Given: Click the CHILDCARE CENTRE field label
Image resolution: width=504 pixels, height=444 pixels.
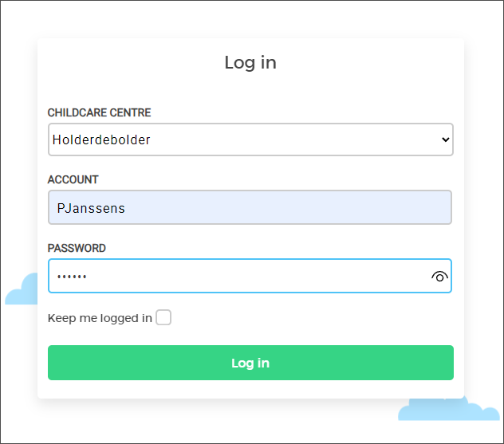Looking at the screenshot, I should [x=99, y=112].
